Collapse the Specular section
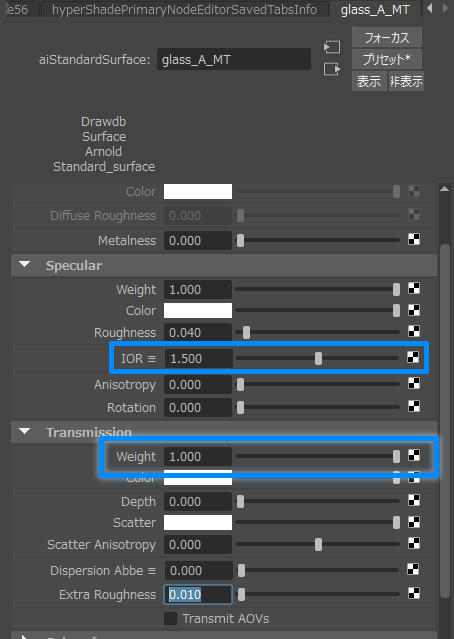 point(25,265)
